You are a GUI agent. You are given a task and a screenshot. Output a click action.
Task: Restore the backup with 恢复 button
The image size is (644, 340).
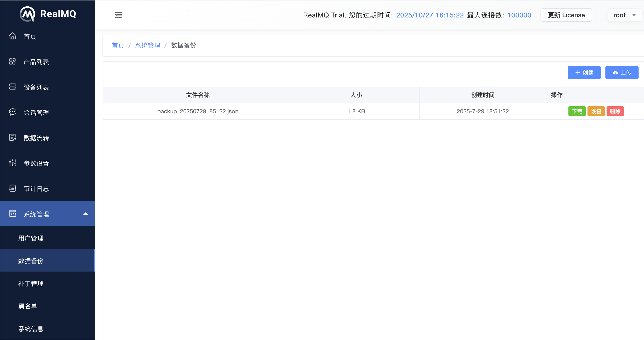tap(596, 111)
